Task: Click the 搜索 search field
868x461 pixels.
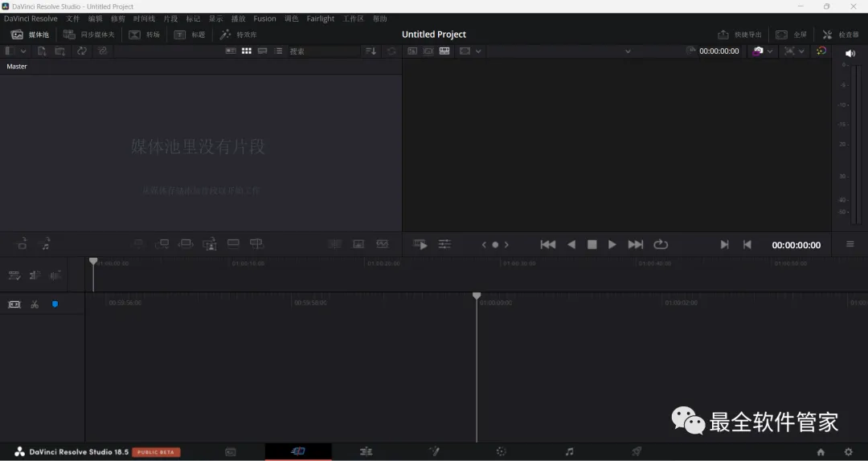Action: [324, 51]
